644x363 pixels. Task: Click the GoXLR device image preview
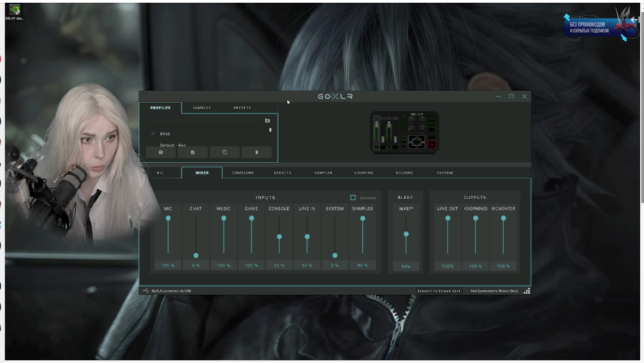pos(405,132)
